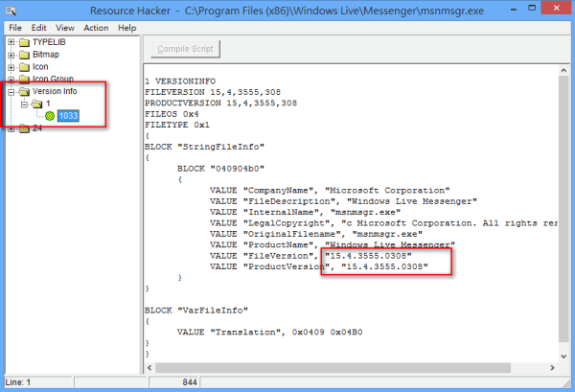Close the Resource Hacker window
Image resolution: width=575 pixels, height=392 pixels.
coord(556,8)
